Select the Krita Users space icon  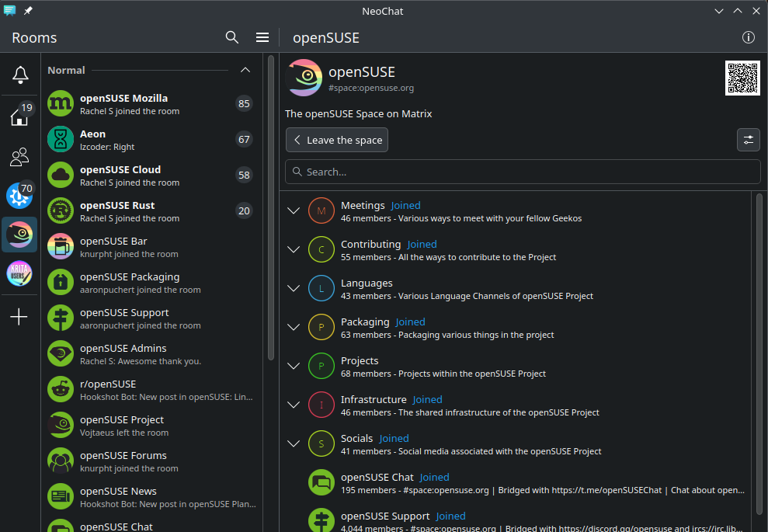pos(19,274)
